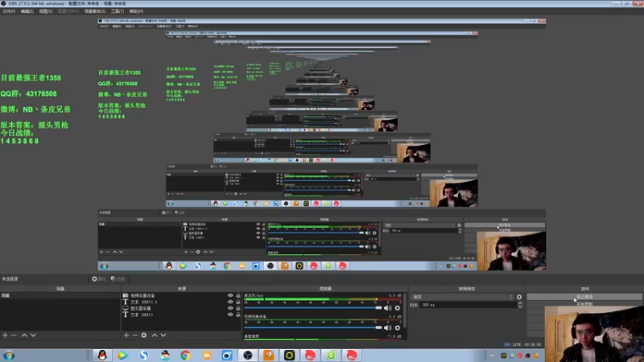Open the 视频采集设备 mixer gear settings

click(397, 327)
